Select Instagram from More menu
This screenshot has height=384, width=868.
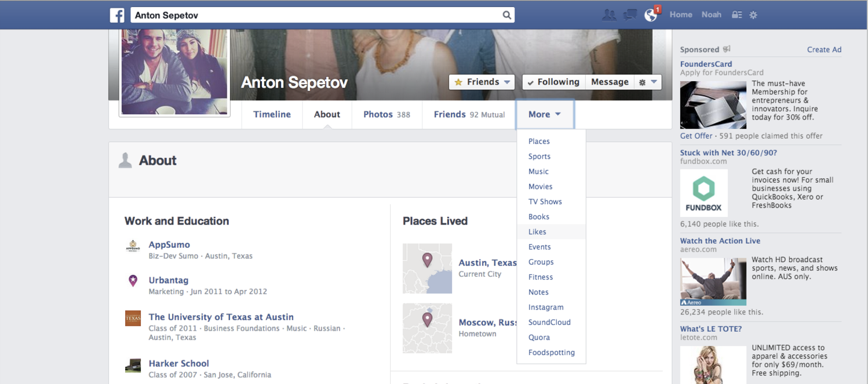(x=551, y=307)
